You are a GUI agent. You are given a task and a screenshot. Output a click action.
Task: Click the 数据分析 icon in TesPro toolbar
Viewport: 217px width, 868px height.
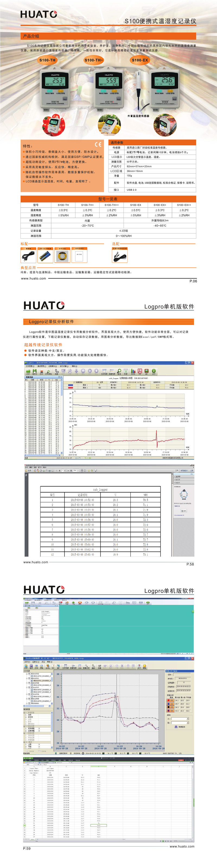[86, 666]
